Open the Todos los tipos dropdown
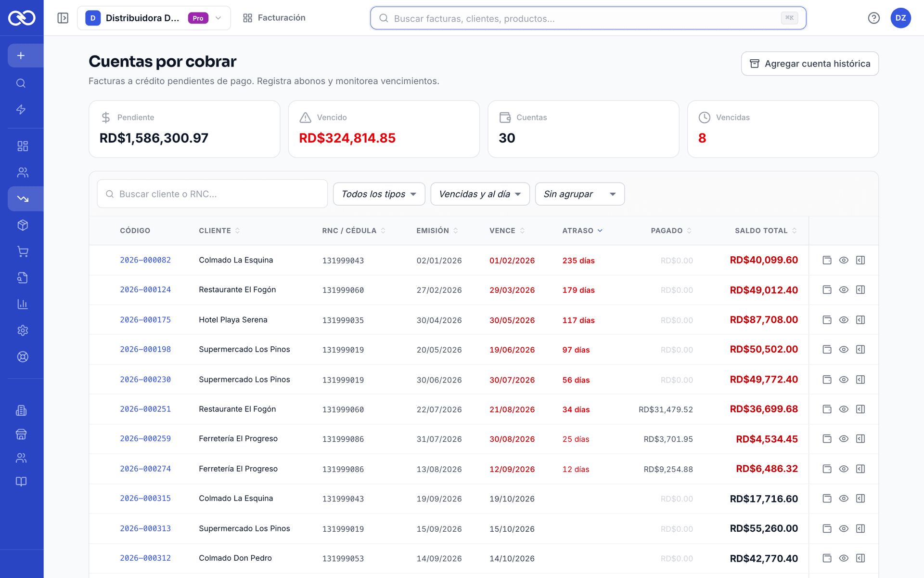The width and height of the screenshot is (924, 578). [379, 194]
